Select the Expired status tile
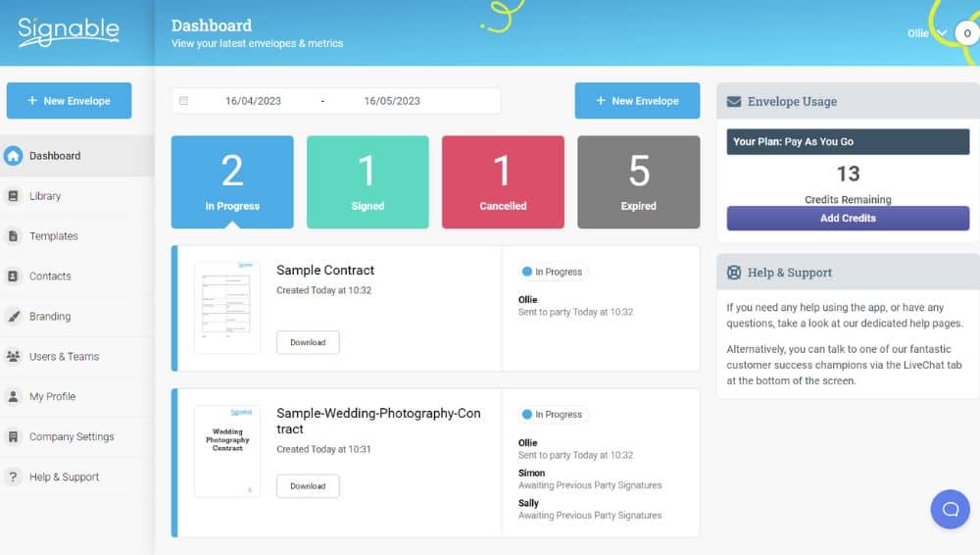This screenshot has height=555, width=980. coord(638,182)
